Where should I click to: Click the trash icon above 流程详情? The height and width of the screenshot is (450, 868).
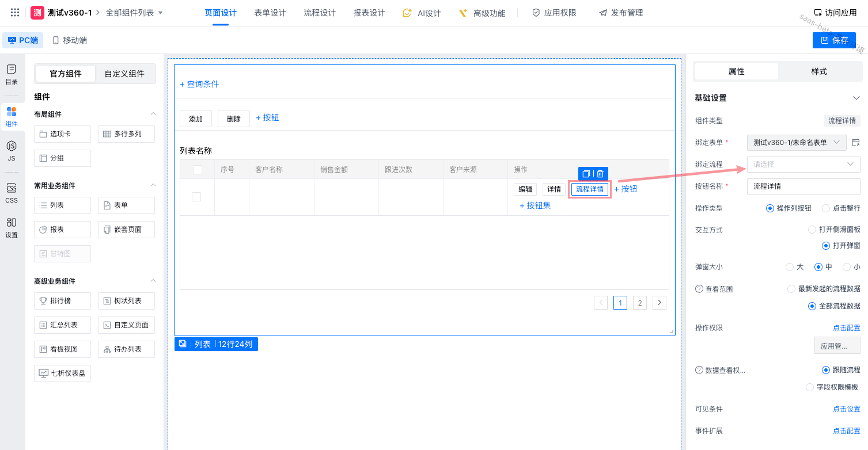(600, 174)
